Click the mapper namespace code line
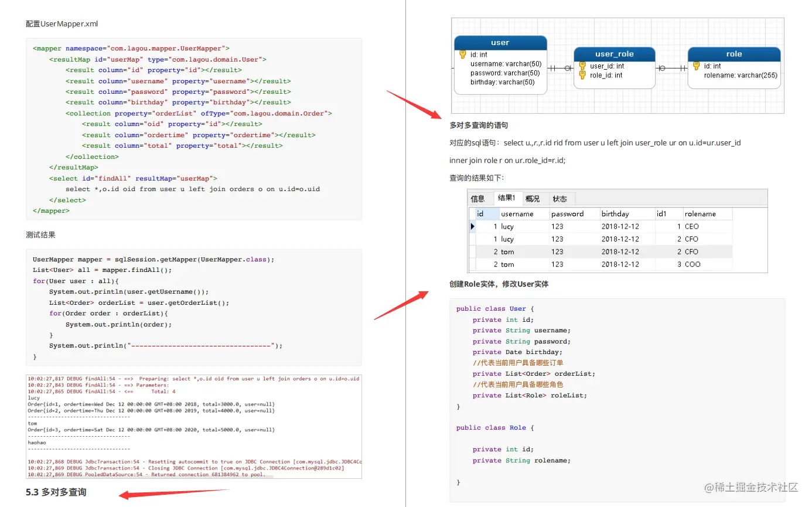Viewport: 812px width, 507px height. tap(131, 49)
